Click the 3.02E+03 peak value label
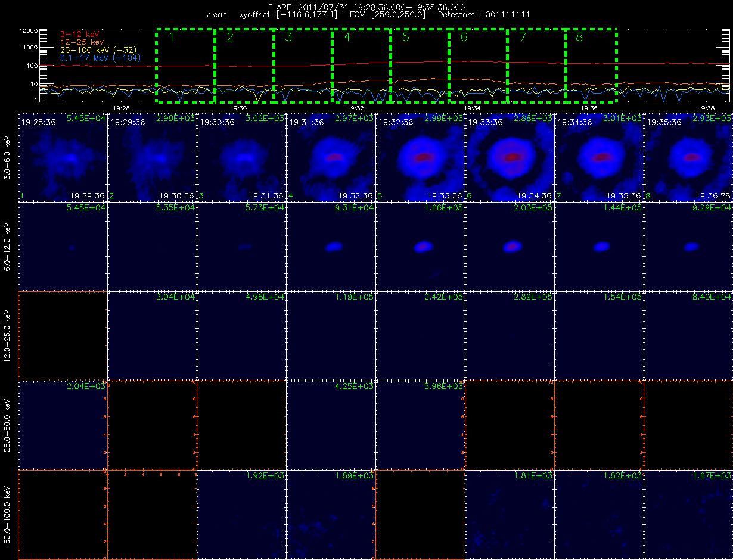 (x=265, y=119)
